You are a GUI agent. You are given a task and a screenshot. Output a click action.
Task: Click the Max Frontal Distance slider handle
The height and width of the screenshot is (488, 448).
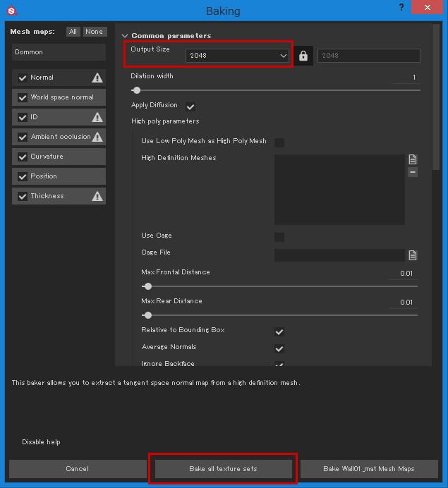coord(148,286)
